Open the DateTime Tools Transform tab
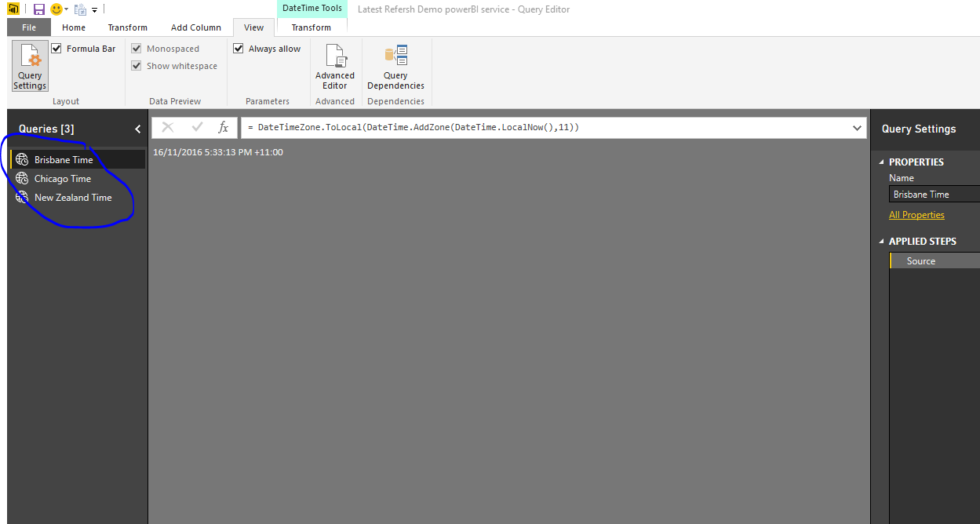Image resolution: width=980 pixels, height=524 pixels. (311, 27)
